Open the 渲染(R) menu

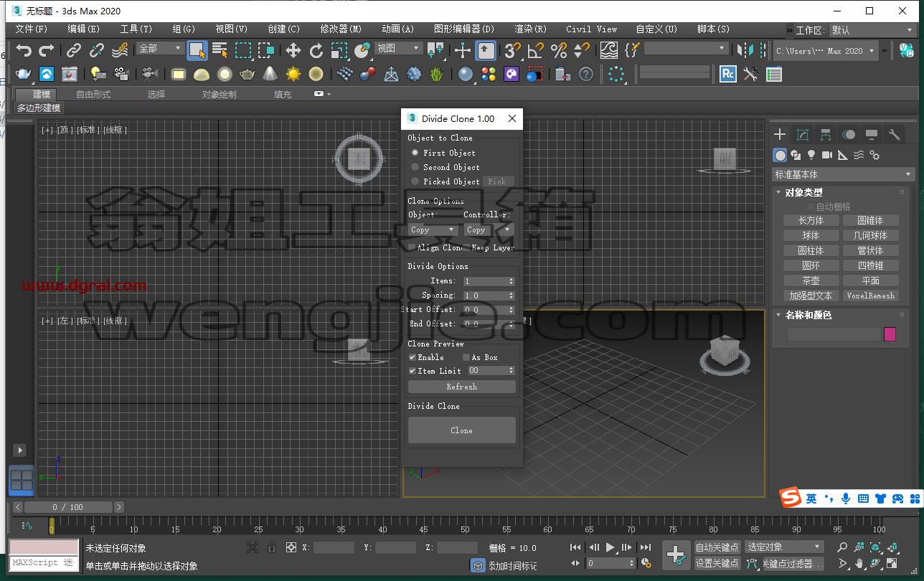pos(531,29)
